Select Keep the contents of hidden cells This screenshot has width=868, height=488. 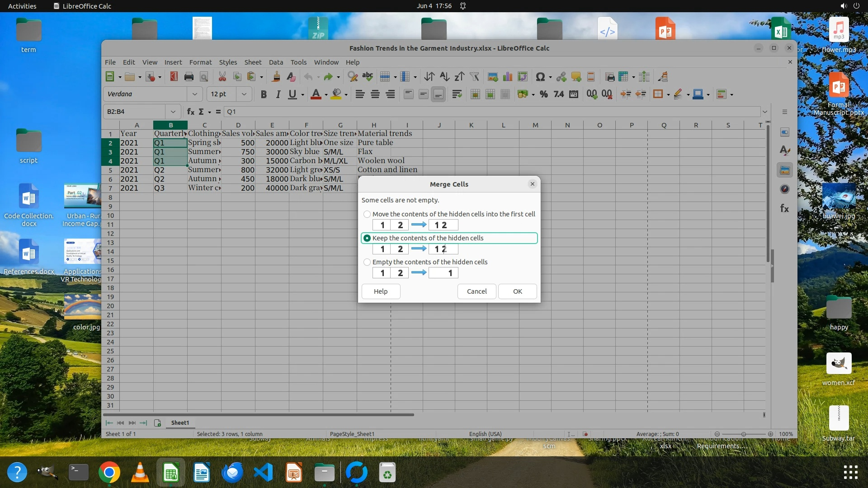tap(367, 238)
